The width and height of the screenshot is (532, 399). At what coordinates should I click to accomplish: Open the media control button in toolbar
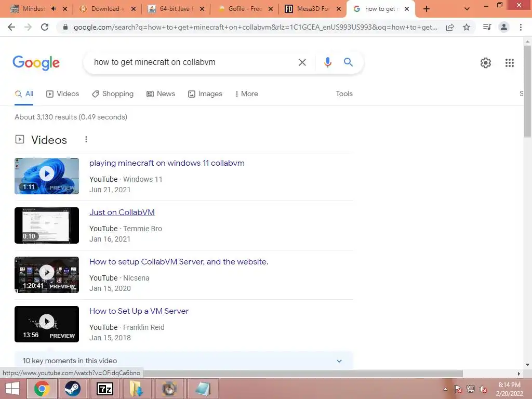487,27
